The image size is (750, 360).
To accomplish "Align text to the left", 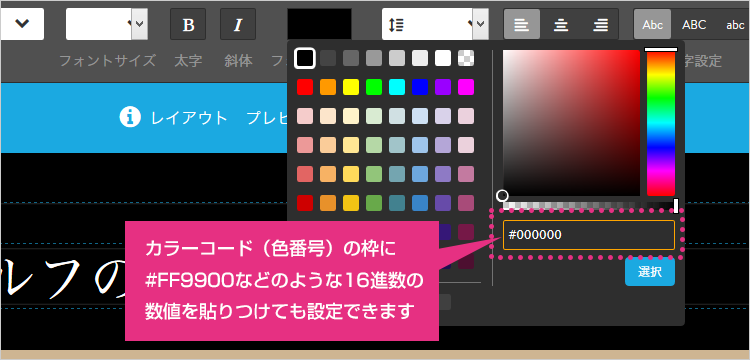I will pos(522,24).
